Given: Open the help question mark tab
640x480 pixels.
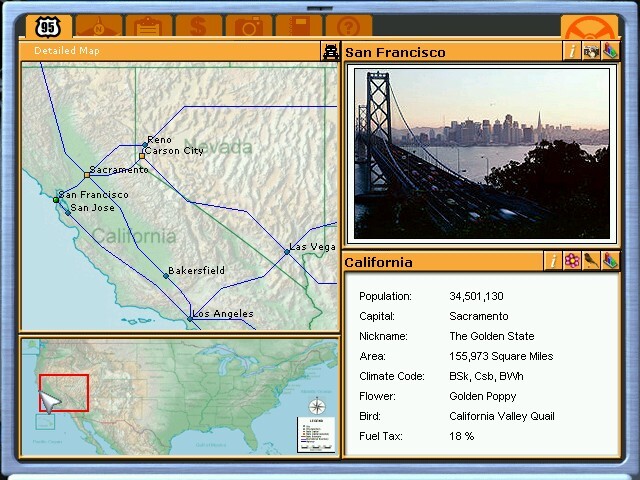Looking at the screenshot, I should click(x=347, y=27).
